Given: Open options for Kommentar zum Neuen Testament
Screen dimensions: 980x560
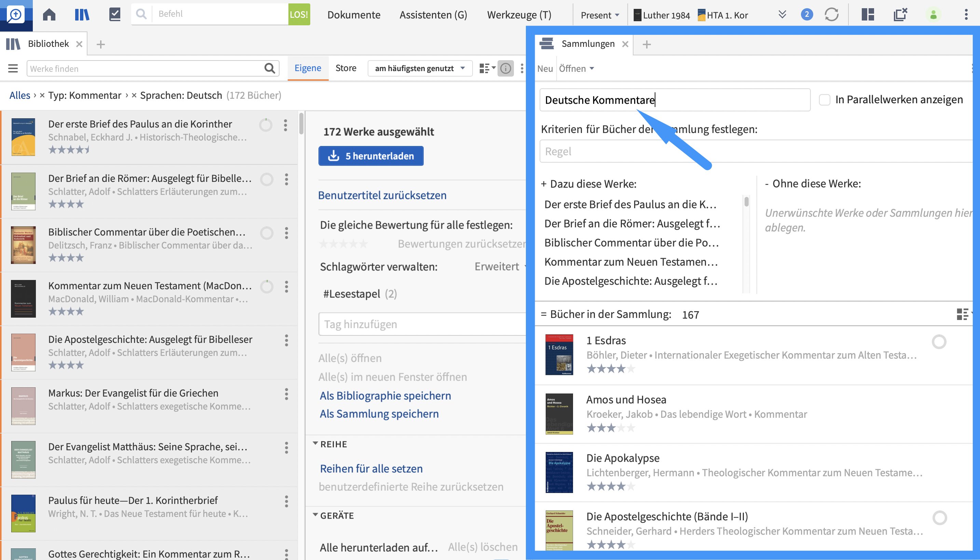Looking at the screenshot, I should pos(286,286).
